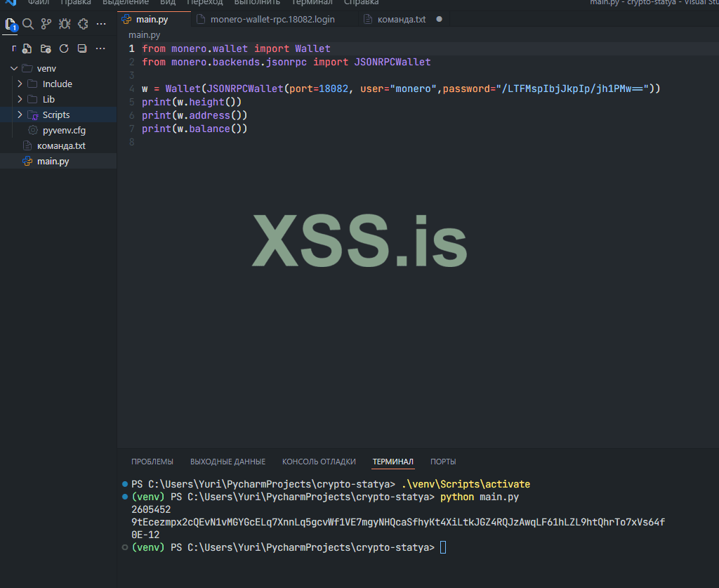Screen dimensions: 719x588
Task: Open the Терминал menu
Action: pos(312,2)
